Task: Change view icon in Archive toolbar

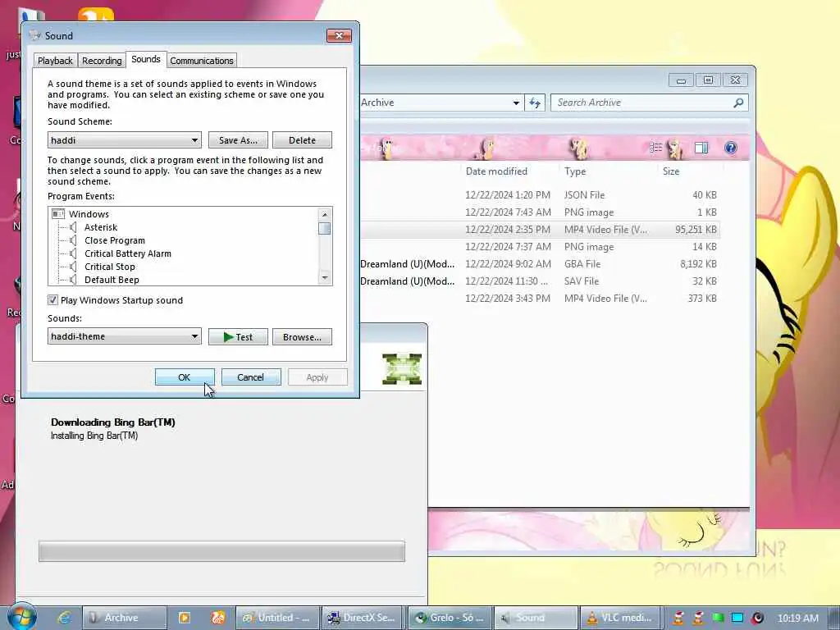Action: (655, 148)
